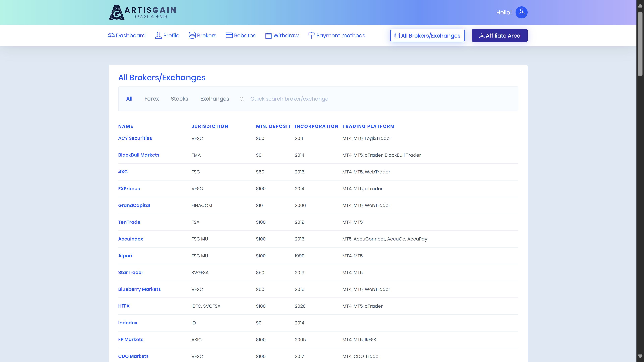Image resolution: width=644 pixels, height=362 pixels.
Task: Open Payment methods
Action: [x=337, y=36]
